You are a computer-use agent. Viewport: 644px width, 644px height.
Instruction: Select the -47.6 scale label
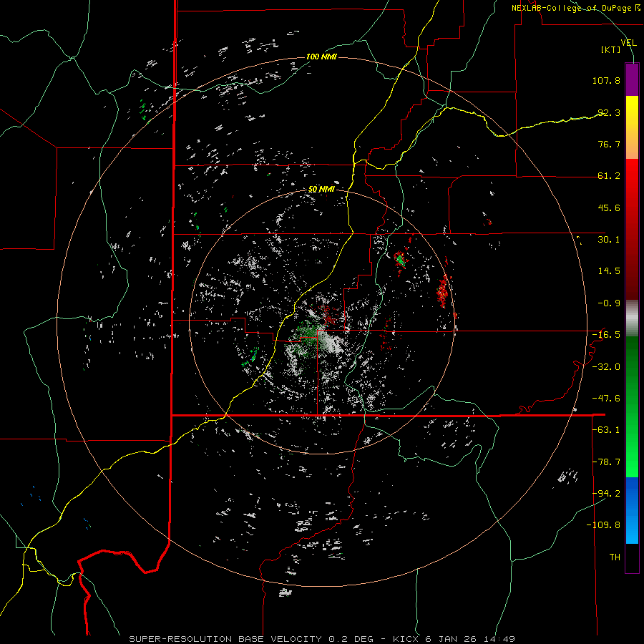click(x=606, y=399)
